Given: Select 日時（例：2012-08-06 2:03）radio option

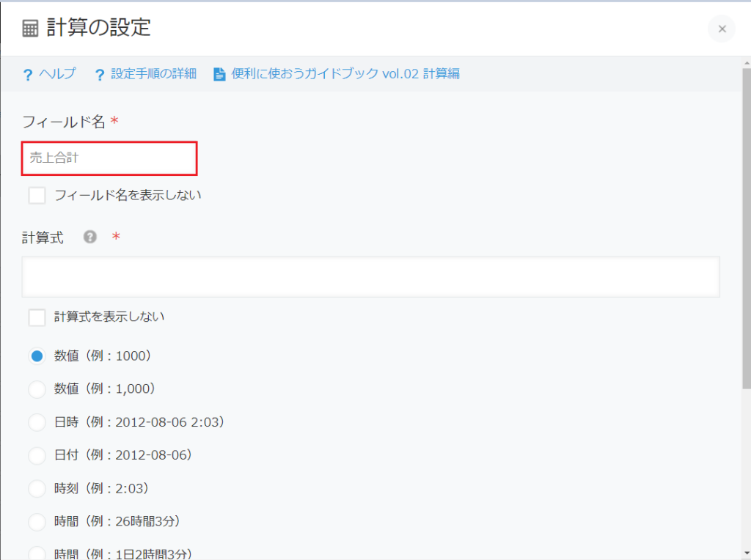Looking at the screenshot, I should click(x=37, y=422).
